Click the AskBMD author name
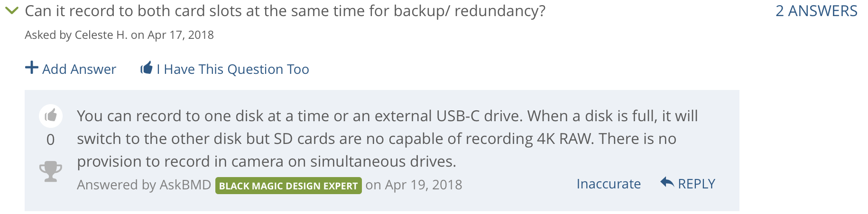This screenshot has height=214, width=868. 185,185
